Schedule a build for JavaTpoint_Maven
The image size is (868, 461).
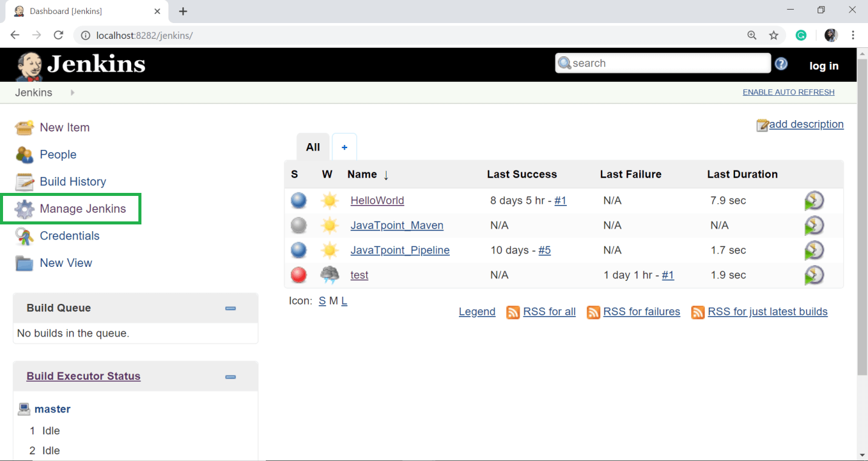pos(814,226)
